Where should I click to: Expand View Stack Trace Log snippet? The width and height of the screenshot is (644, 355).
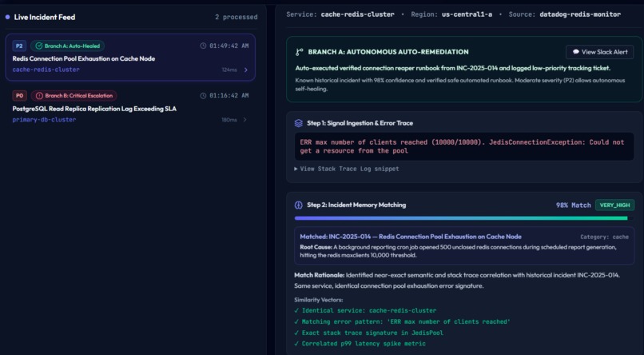coord(347,169)
